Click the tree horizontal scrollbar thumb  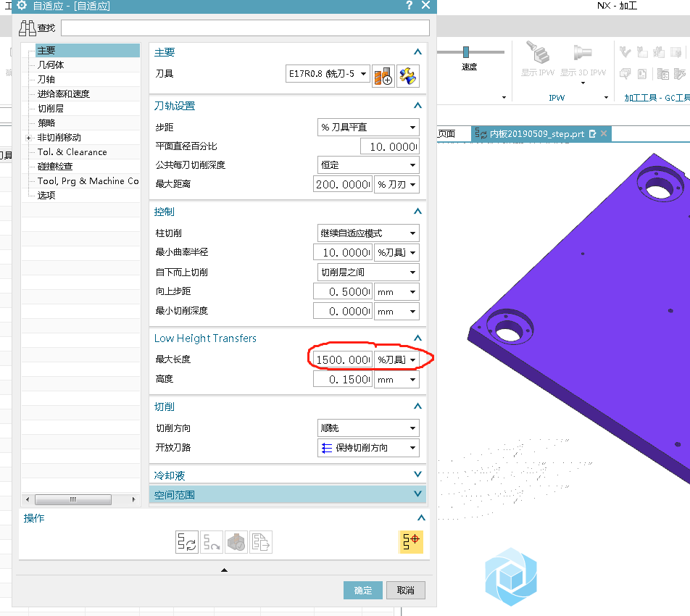tap(73, 499)
